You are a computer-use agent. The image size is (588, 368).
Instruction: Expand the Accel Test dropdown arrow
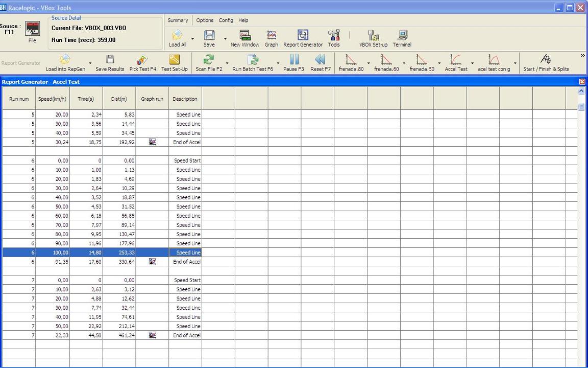pos(473,63)
